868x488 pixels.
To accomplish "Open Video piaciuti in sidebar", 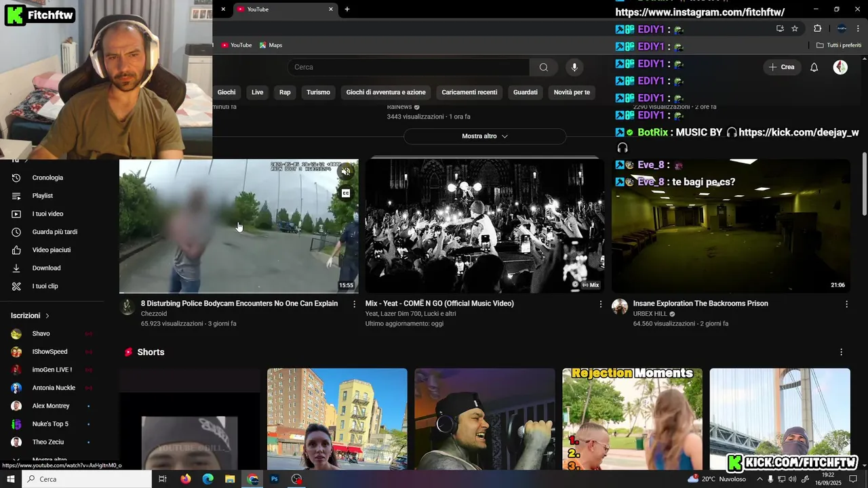I will 51,250.
